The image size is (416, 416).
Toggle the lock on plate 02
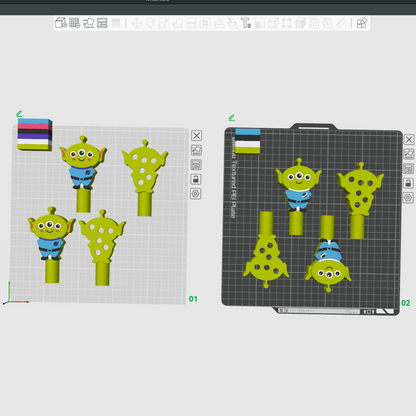coord(408,183)
